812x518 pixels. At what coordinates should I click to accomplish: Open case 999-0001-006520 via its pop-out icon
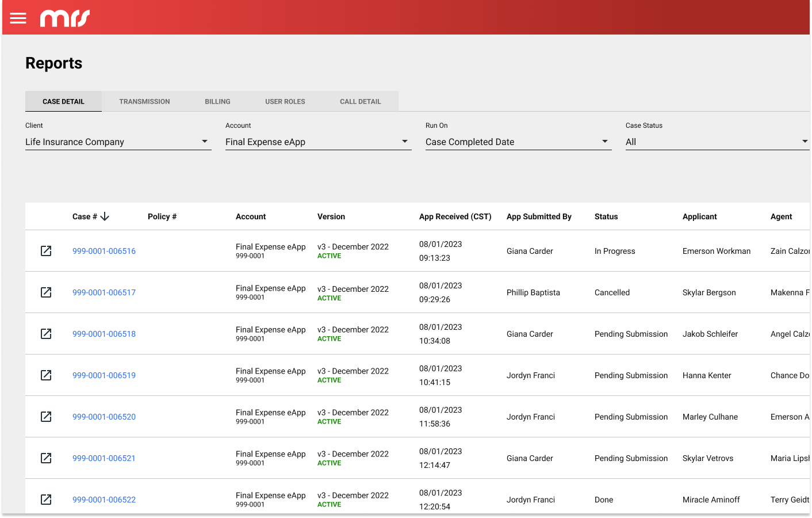coord(46,416)
